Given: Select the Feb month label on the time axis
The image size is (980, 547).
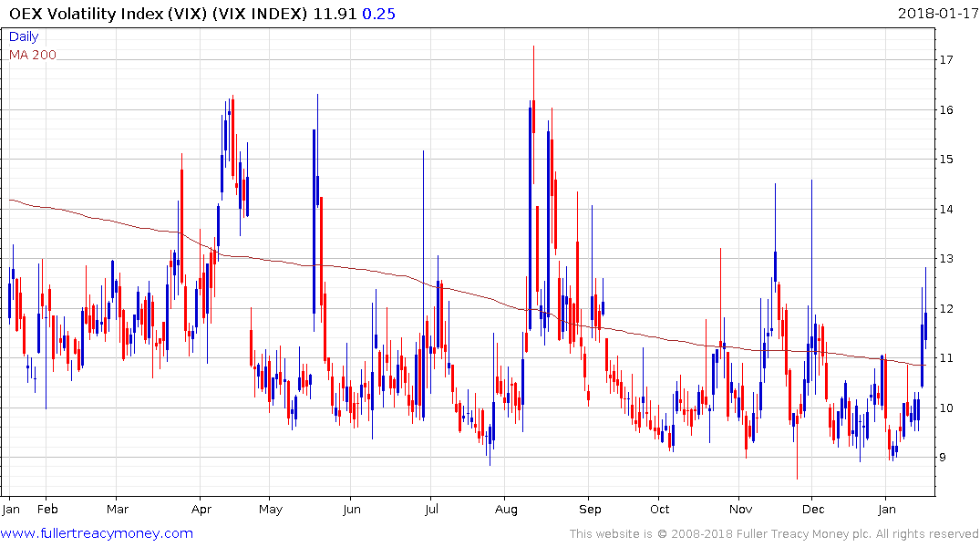Looking at the screenshot, I should (x=47, y=510).
